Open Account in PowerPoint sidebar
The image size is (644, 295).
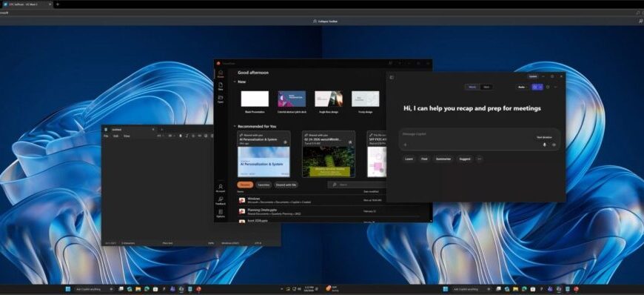pyautogui.click(x=221, y=188)
